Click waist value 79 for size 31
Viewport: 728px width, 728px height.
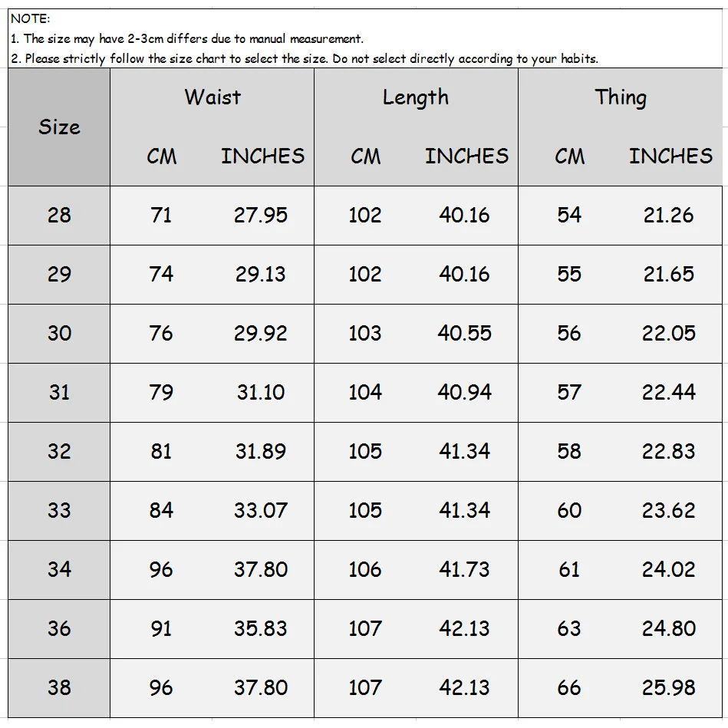pos(161,392)
